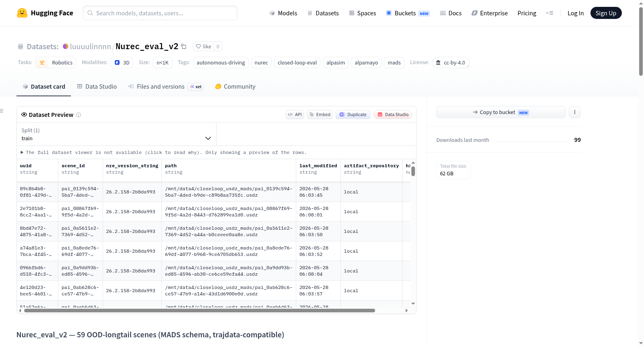
Task: Open Buckets in the top navigation
Action: pos(408,13)
